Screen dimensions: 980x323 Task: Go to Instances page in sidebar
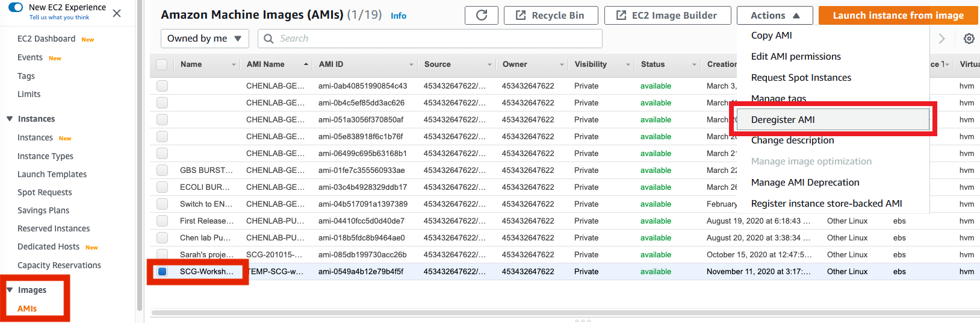[x=35, y=137]
